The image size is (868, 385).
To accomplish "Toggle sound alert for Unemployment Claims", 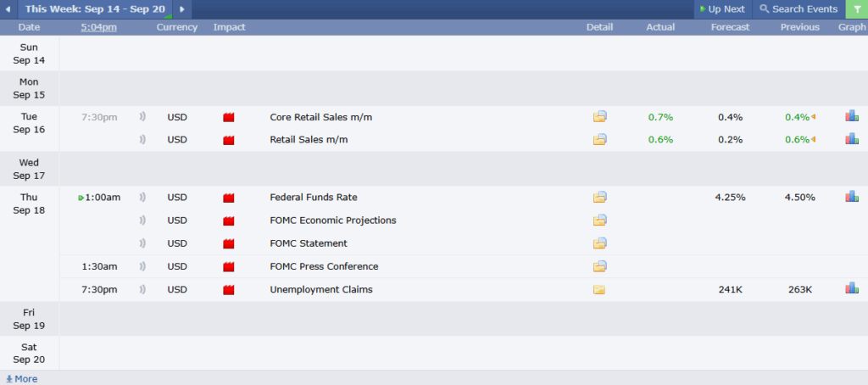I will tap(142, 289).
